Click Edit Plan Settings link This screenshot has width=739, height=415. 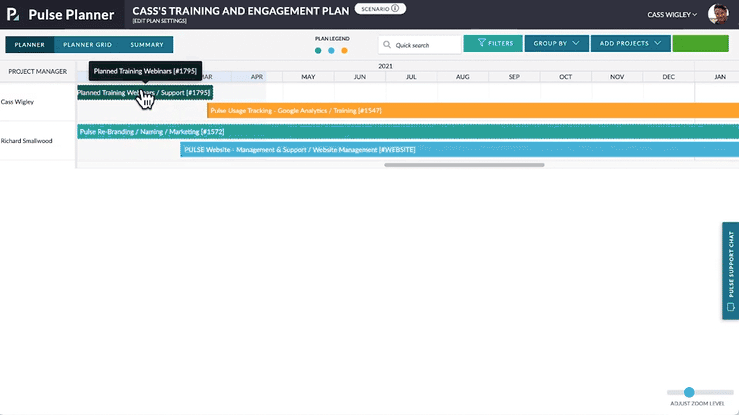(159, 21)
